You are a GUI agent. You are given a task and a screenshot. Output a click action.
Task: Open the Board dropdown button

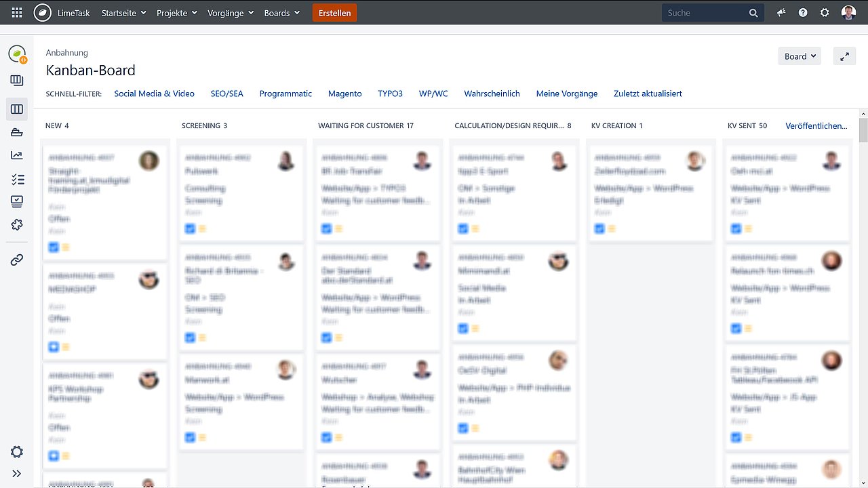point(800,57)
